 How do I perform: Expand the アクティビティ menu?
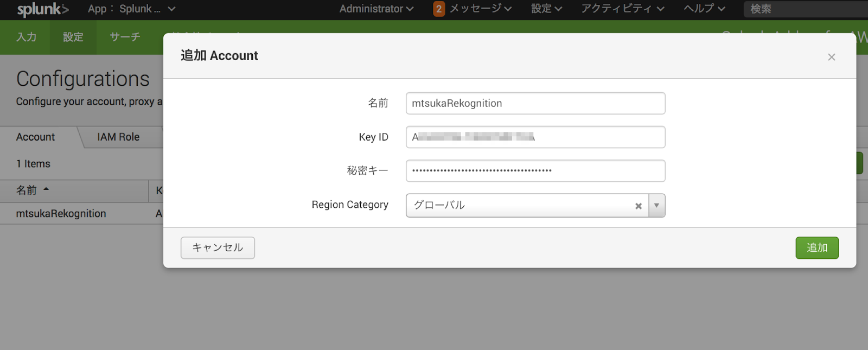click(x=622, y=9)
